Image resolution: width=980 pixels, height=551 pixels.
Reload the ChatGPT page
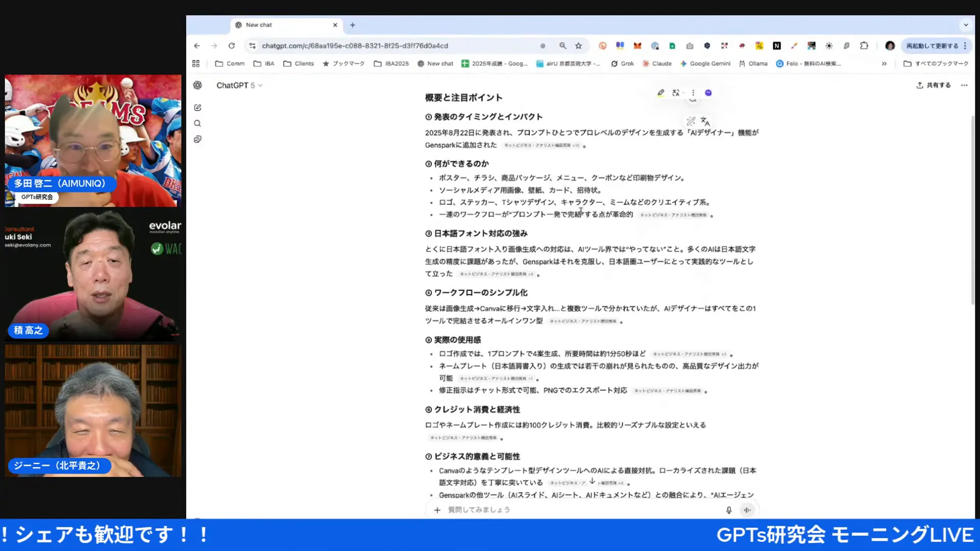[x=232, y=46]
